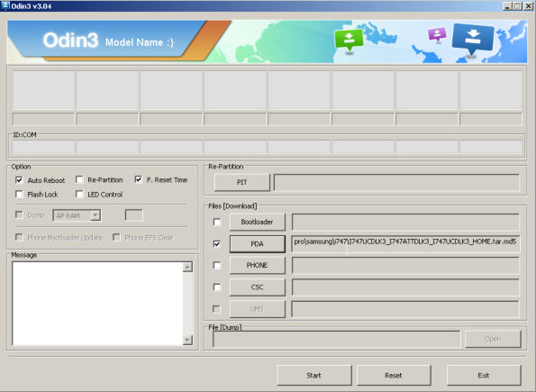Click the PIT file button
The image size is (536, 392).
(242, 182)
